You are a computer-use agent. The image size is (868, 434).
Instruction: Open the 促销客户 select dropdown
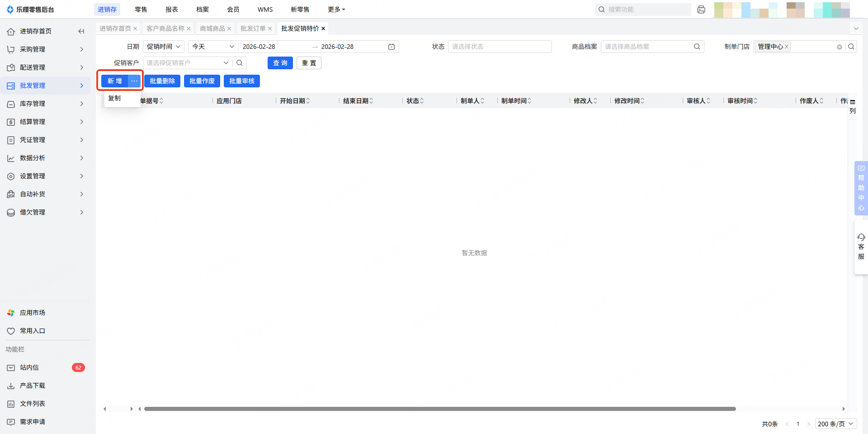(188, 63)
